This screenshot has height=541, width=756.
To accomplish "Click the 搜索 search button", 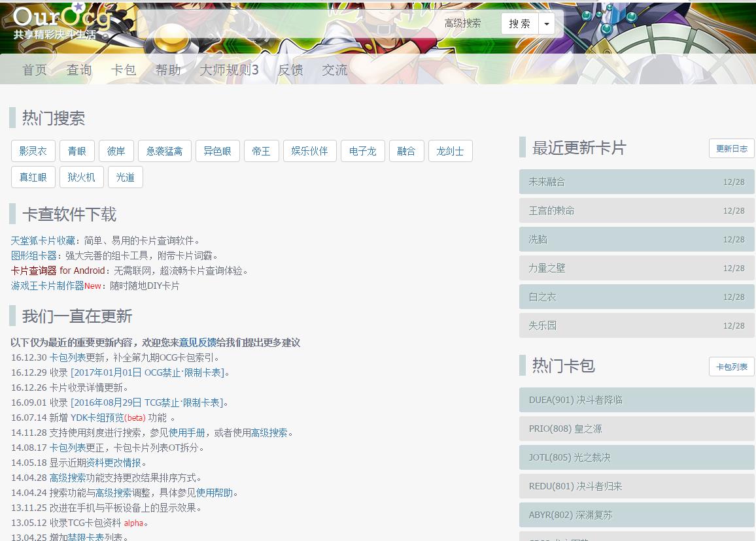I will pos(520,24).
